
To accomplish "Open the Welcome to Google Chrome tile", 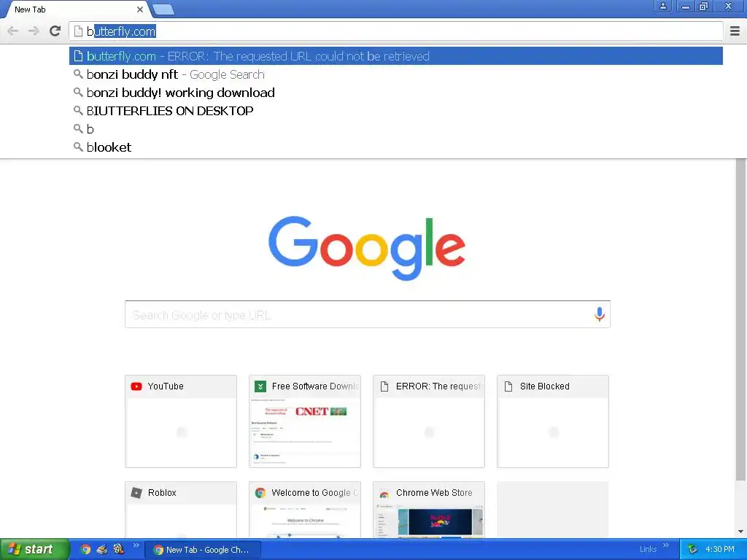I will [x=305, y=510].
